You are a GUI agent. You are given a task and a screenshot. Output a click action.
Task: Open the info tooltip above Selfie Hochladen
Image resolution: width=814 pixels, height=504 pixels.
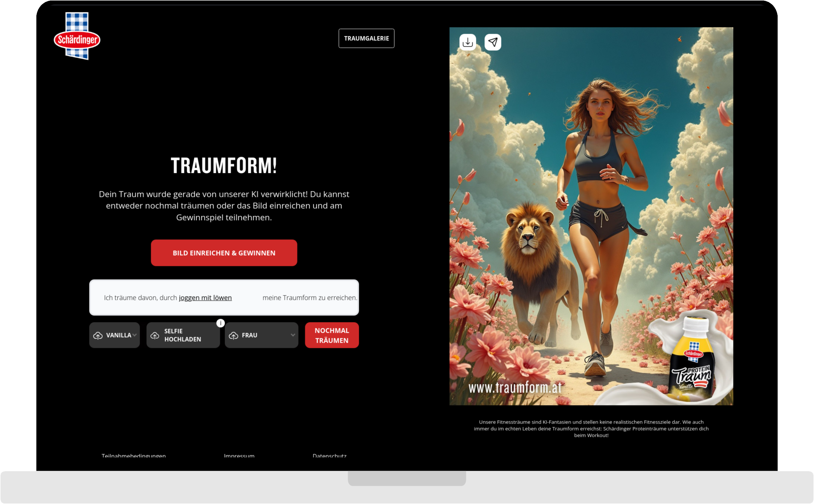(x=220, y=322)
